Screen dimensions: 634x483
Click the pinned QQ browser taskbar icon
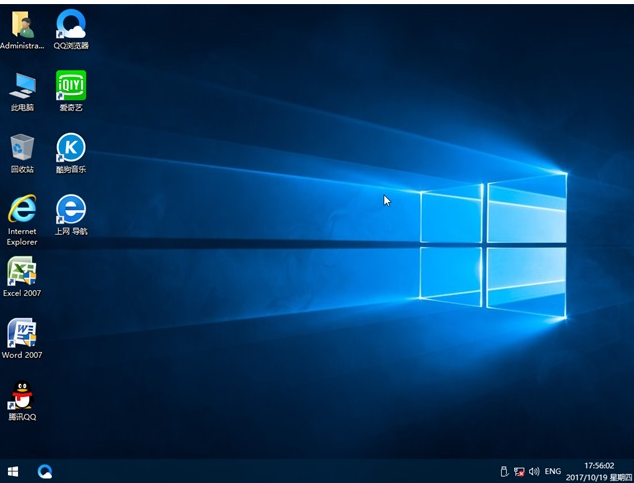[45, 470]
